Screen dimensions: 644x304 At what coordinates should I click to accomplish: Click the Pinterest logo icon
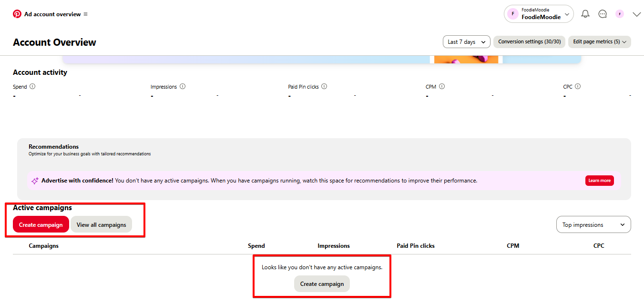(17, 14)
